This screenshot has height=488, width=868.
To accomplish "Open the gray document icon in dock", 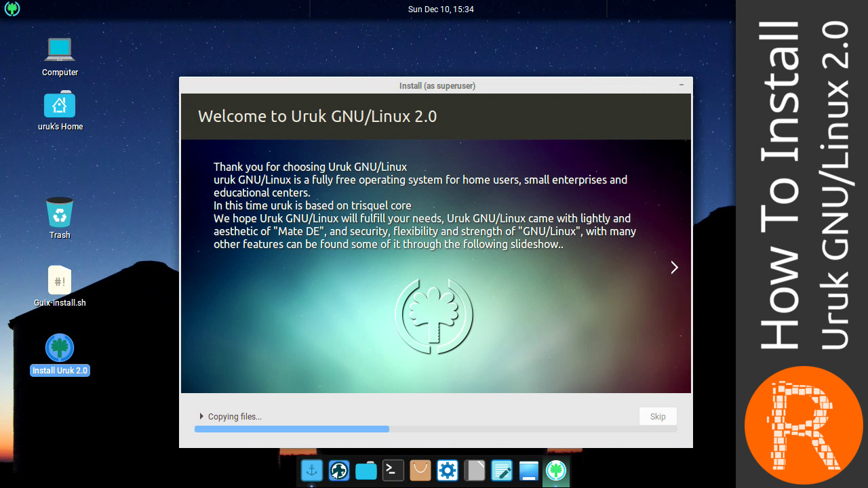I will (475, 470).
